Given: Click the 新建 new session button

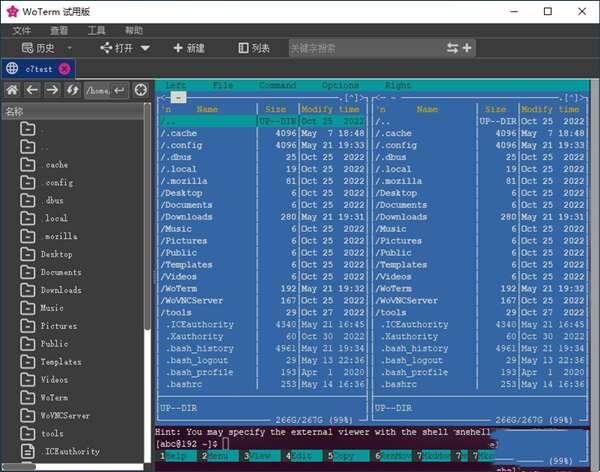Looking at the screenshot, I should coord(188,48).
